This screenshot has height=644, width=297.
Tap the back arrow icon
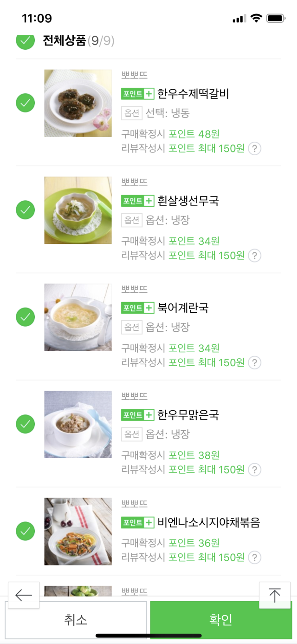point(24,595)
